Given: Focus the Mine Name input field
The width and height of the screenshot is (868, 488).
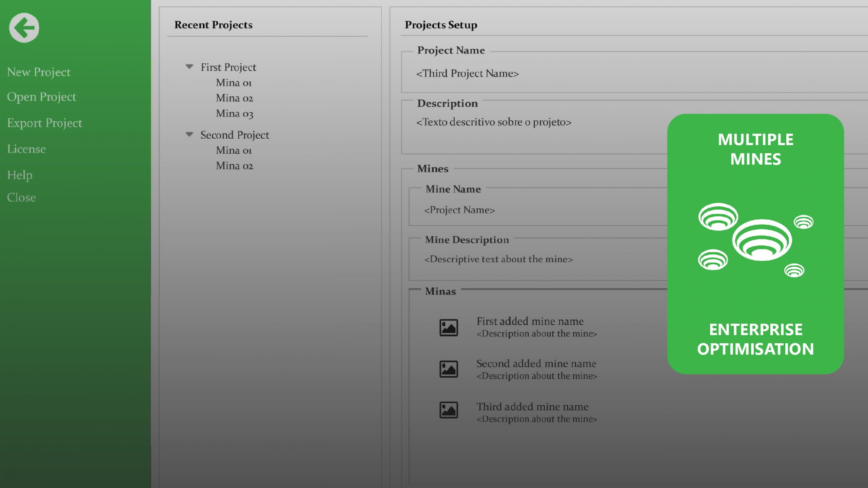Looking at the screenshot, I should (x=459, y=210).
